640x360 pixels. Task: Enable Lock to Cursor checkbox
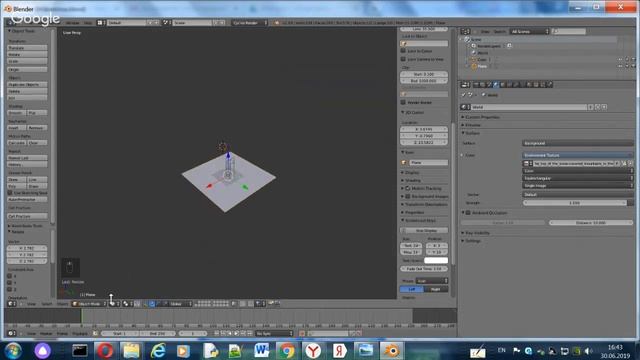[x=403, y=51]
